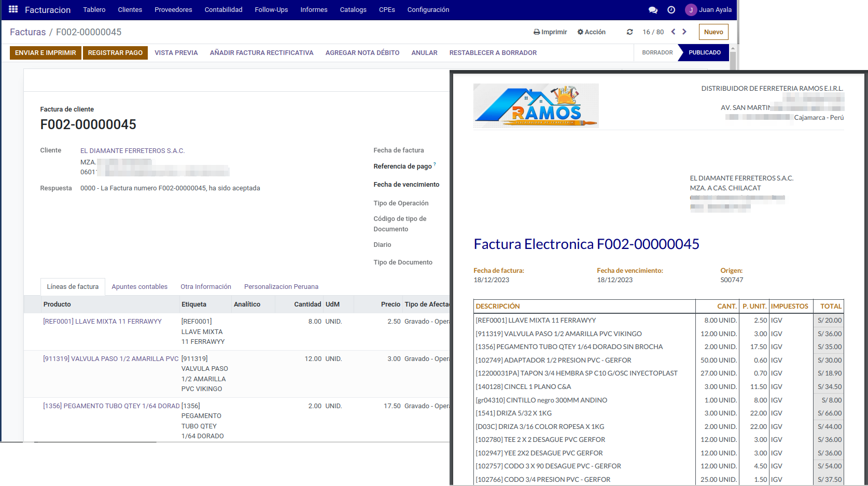The width and height of the screenshot is (868, 486).
Task: Click Facturas breadcrumb link
Action: pyautogui.click(x=28, y=32)
